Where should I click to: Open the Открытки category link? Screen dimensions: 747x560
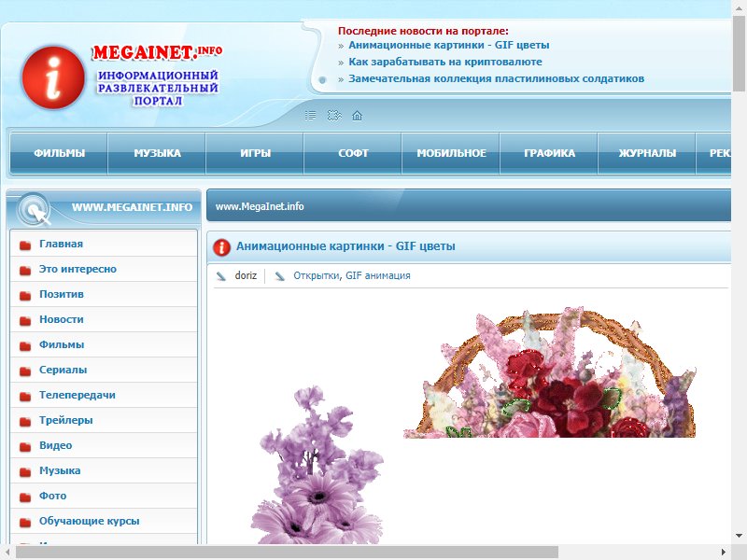click(316, 275)
